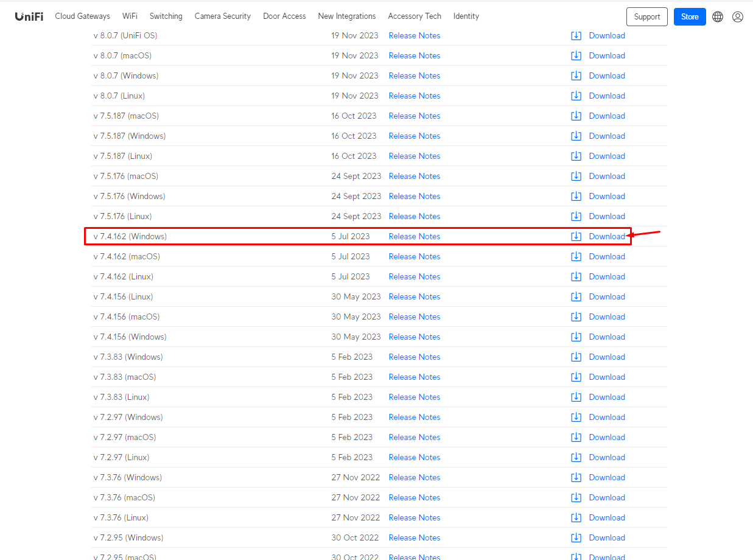
Task: Click the UniFi logo in header
Action: (29, 16)
